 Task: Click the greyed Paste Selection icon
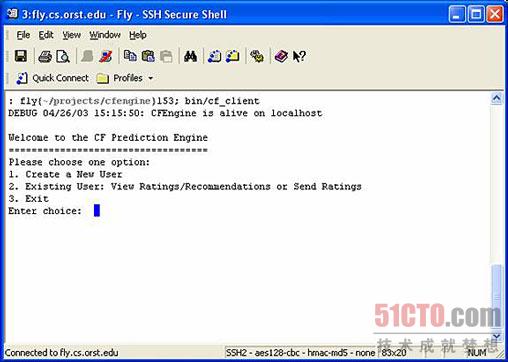166,56
